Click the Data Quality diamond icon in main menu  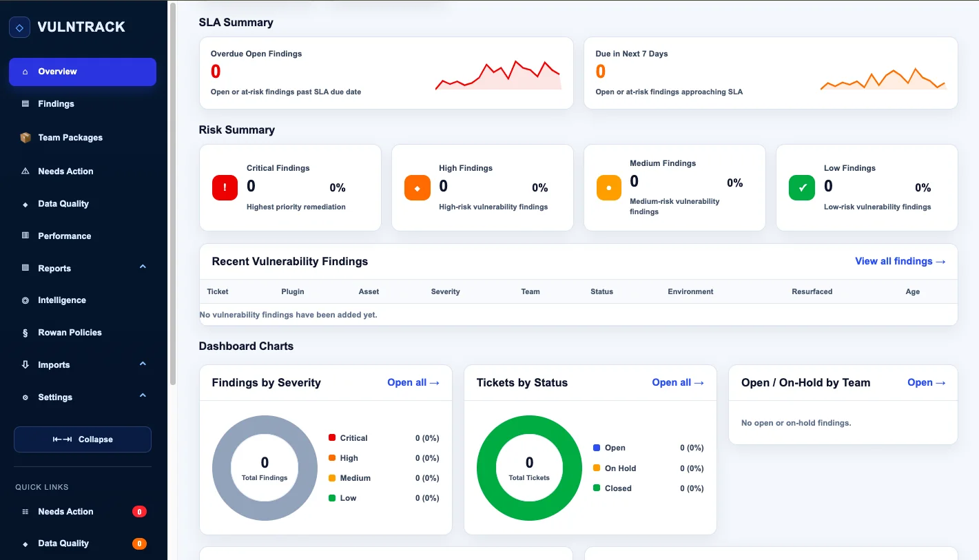tap(25, 204)
